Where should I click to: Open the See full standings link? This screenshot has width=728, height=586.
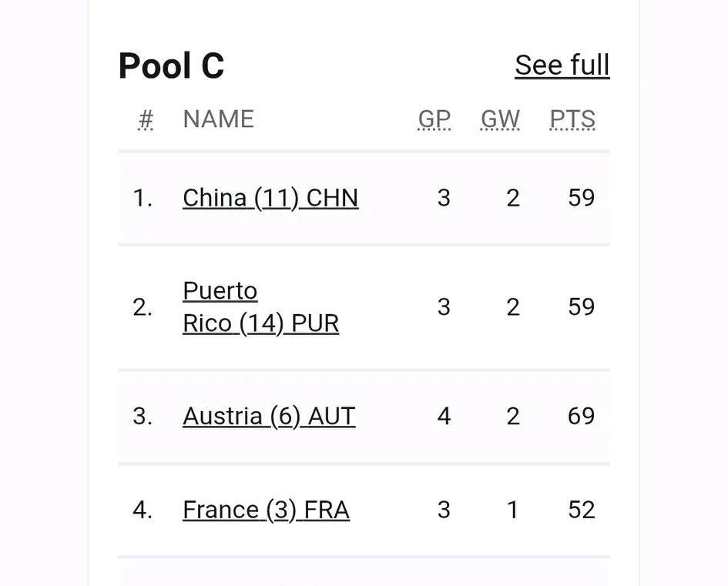[562, 65]
